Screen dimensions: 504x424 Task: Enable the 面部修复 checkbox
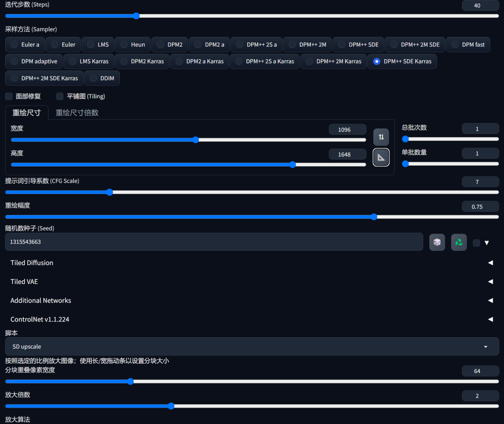(9, 96)
